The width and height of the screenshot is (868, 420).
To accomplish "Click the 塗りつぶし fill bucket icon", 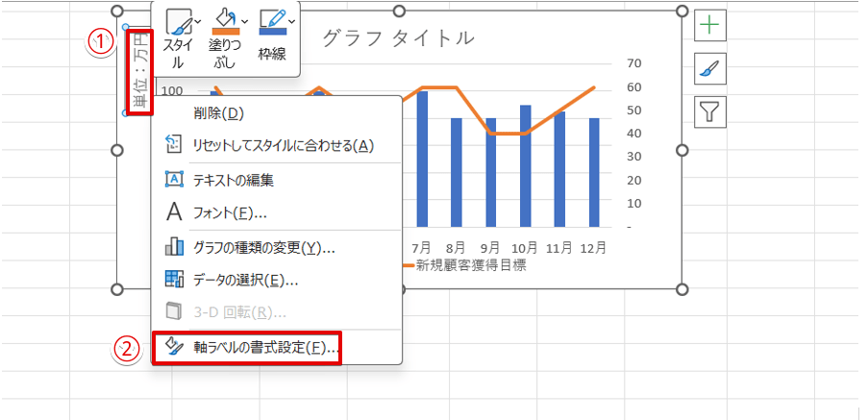I will (x=222, y=21).
